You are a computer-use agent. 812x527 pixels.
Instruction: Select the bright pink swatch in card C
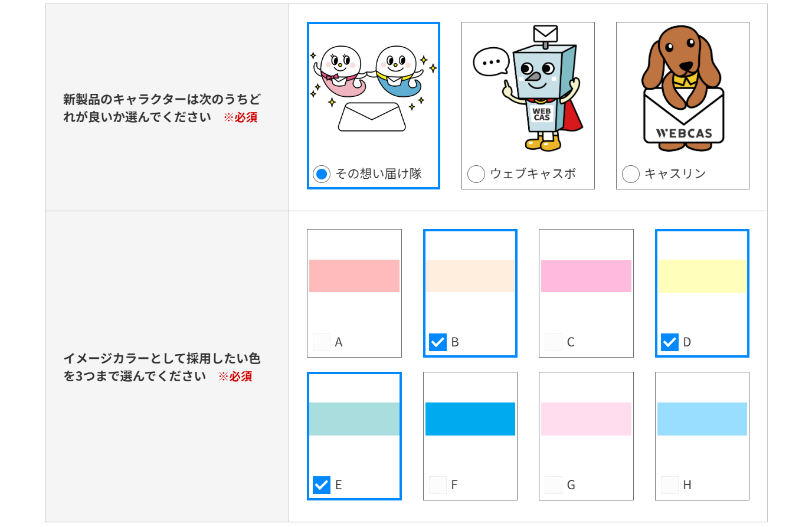[x=586, y=276]
